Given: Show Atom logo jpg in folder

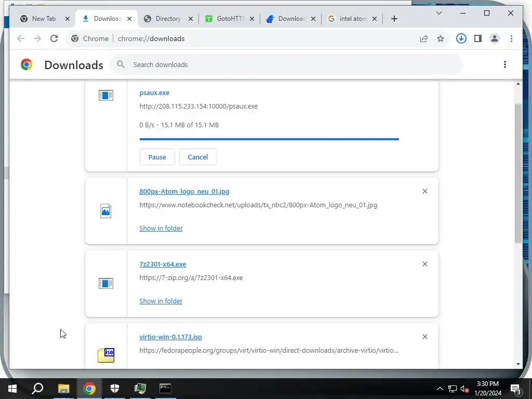Looking at the screenshot, I should tap(161, 229).
